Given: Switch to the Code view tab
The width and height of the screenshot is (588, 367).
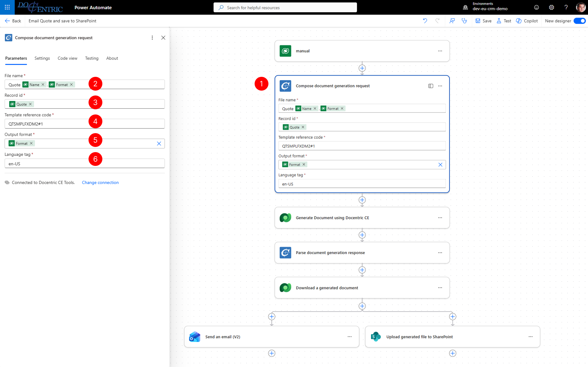Looking at the screenshot, I should point(67,58).
